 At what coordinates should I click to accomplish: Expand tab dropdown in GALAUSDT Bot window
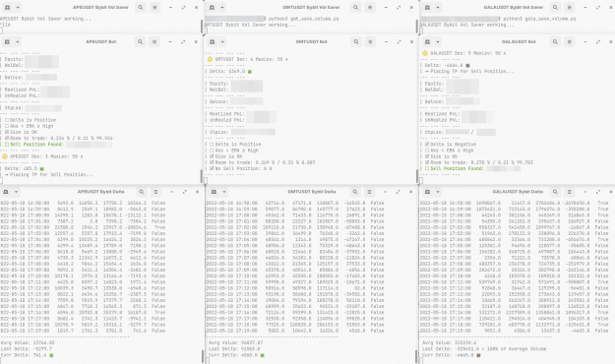click(x=438, y=41)
